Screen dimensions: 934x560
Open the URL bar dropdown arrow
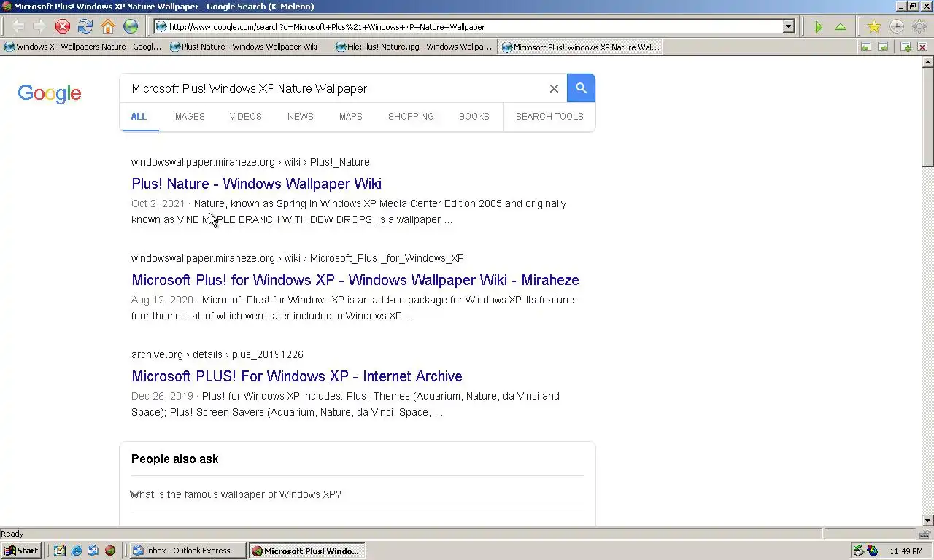pyautogui.click(x=788, y=27)
